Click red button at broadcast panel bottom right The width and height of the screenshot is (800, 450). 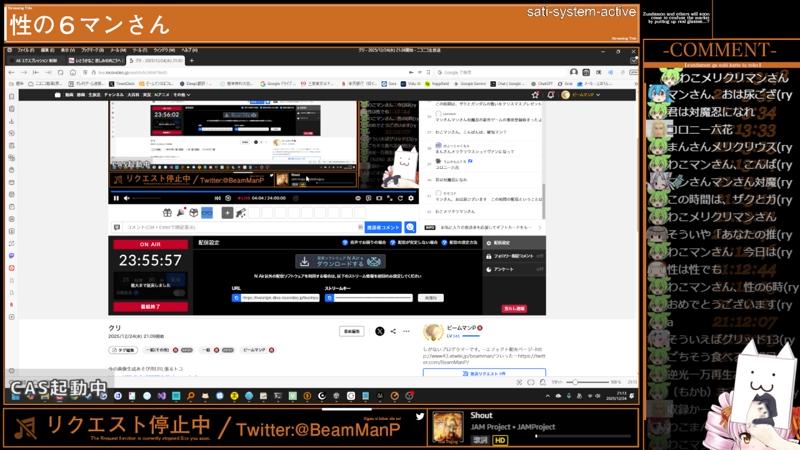pyautogui.click(x=514, y=308)
